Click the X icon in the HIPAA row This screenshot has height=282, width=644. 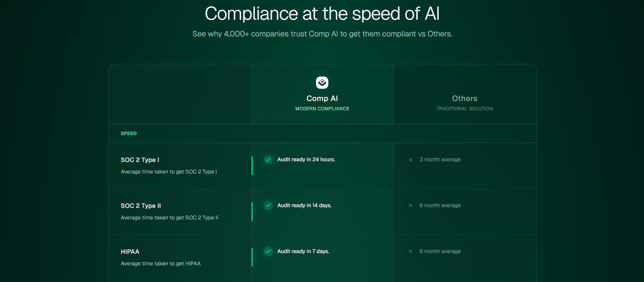click(411, 251)
